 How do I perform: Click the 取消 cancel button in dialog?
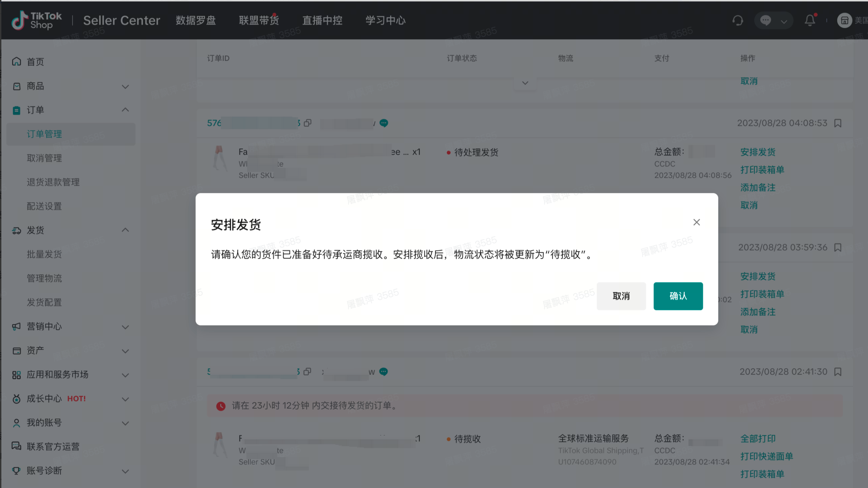coord(621,296)
